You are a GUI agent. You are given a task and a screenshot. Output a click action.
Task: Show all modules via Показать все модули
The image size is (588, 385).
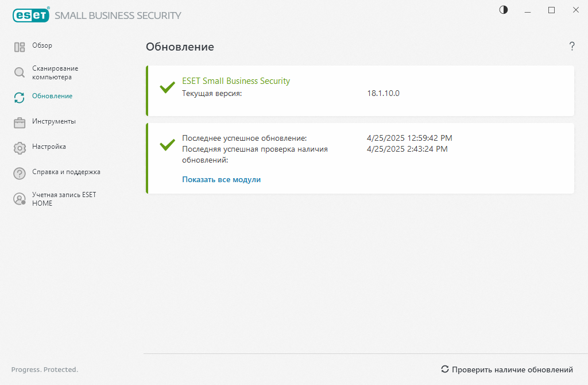(x=221, y=179)
